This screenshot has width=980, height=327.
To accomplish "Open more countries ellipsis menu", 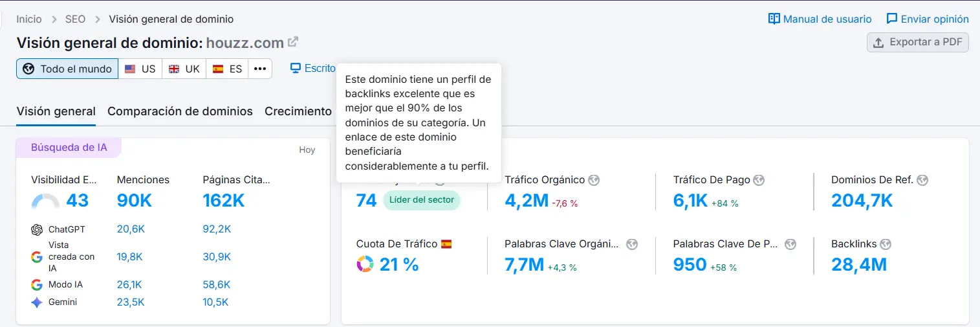I will click(x=259, y=69).
